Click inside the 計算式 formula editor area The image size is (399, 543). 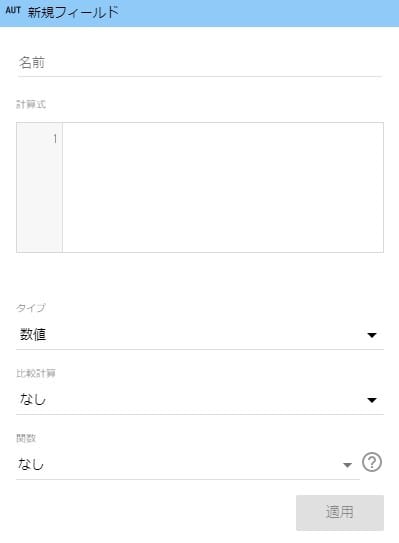coord(223,187)
